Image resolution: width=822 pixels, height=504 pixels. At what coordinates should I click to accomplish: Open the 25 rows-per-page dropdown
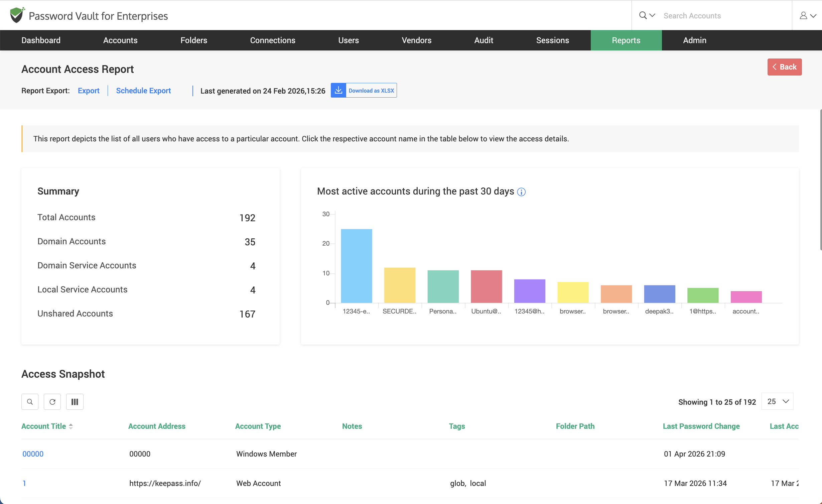click(778, 401)
